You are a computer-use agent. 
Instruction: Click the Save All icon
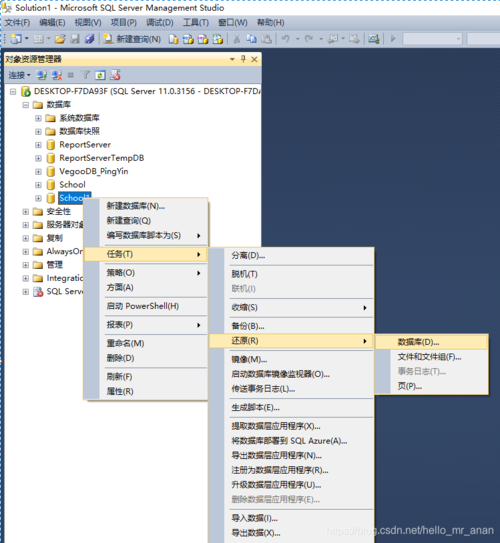[90, 39]
